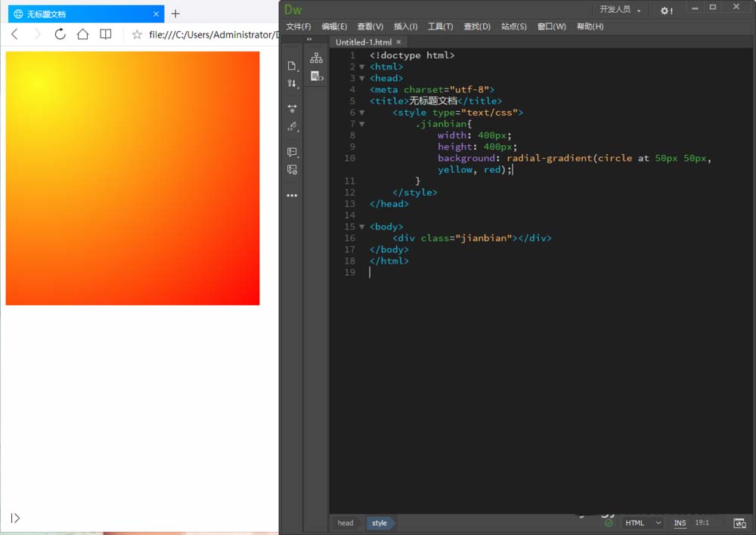Collapse the head element disclosure triangle on line 3

pyautogui.click(x=361, y=78)
